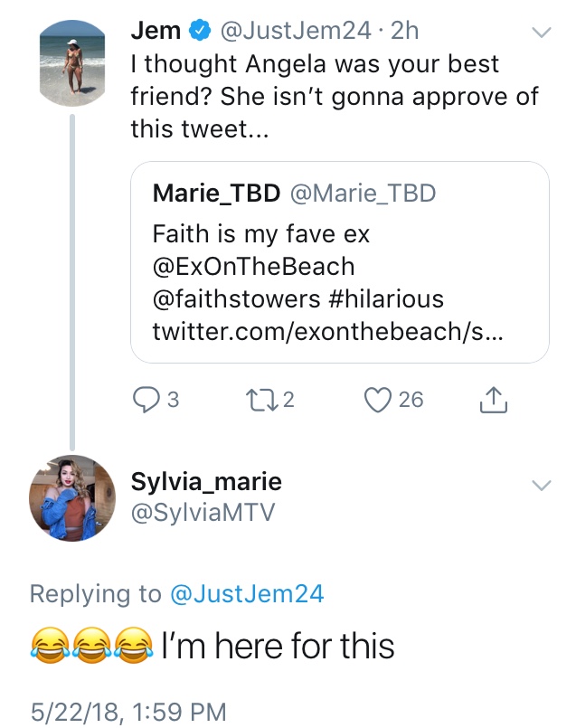This screenshot has width=576, height=728.
Task: Open the @SylviaMTV handle
Action: coord(203,513)
